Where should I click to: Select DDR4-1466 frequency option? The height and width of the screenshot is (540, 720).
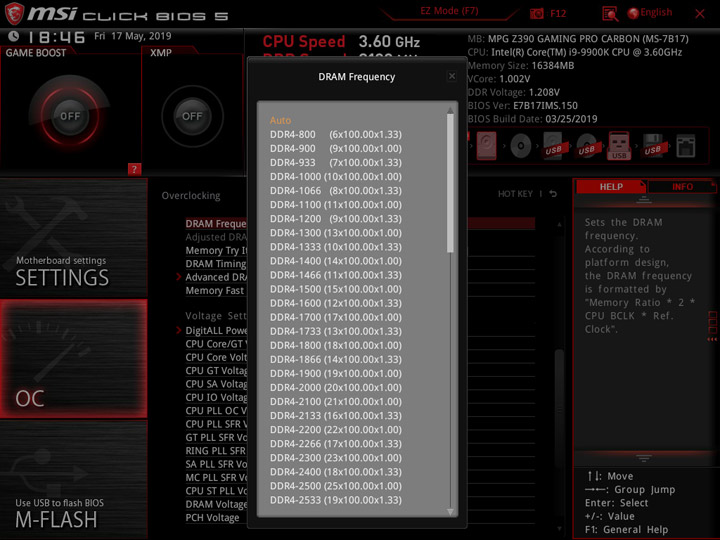point(336,275)
